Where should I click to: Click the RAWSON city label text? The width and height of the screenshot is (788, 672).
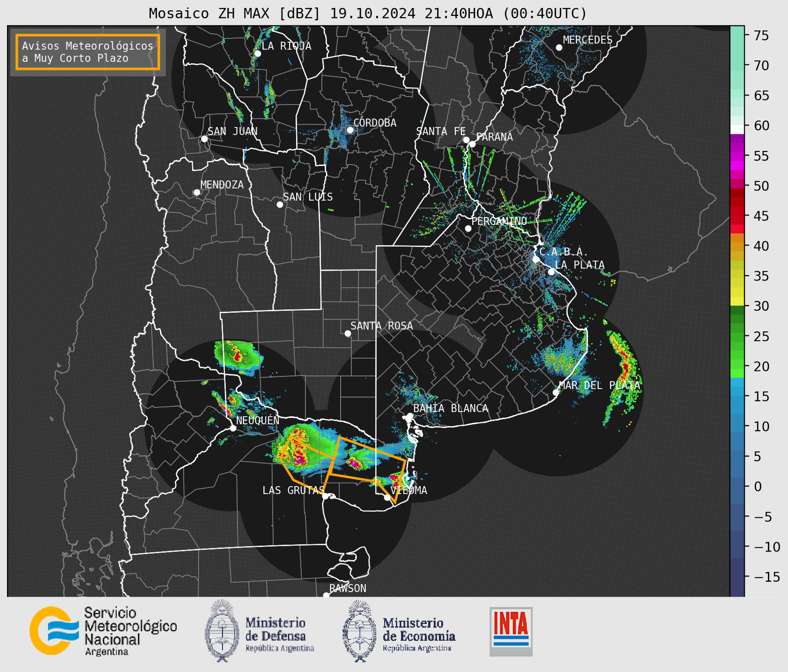(x=348, y=588)
